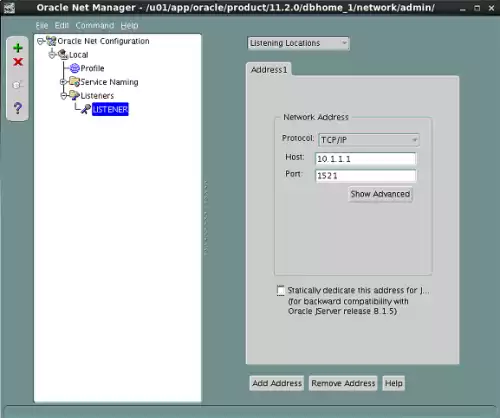
Task: Click the Add Address button
Action: (x=277, y=383)
